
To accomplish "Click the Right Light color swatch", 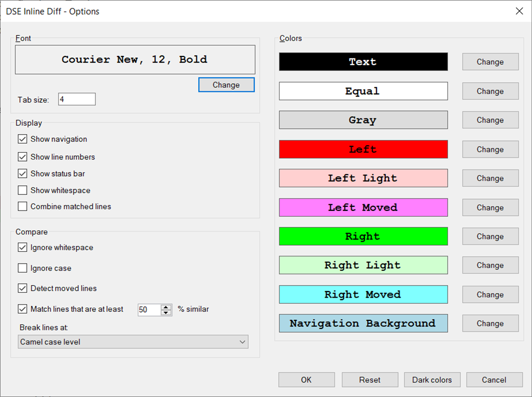I will [363, 265].
